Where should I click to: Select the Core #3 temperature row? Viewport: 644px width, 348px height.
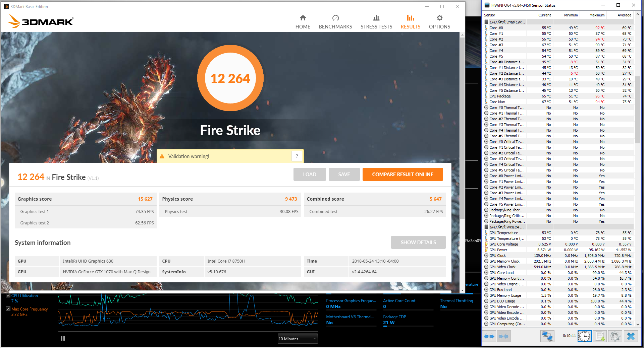pos(558,45)
